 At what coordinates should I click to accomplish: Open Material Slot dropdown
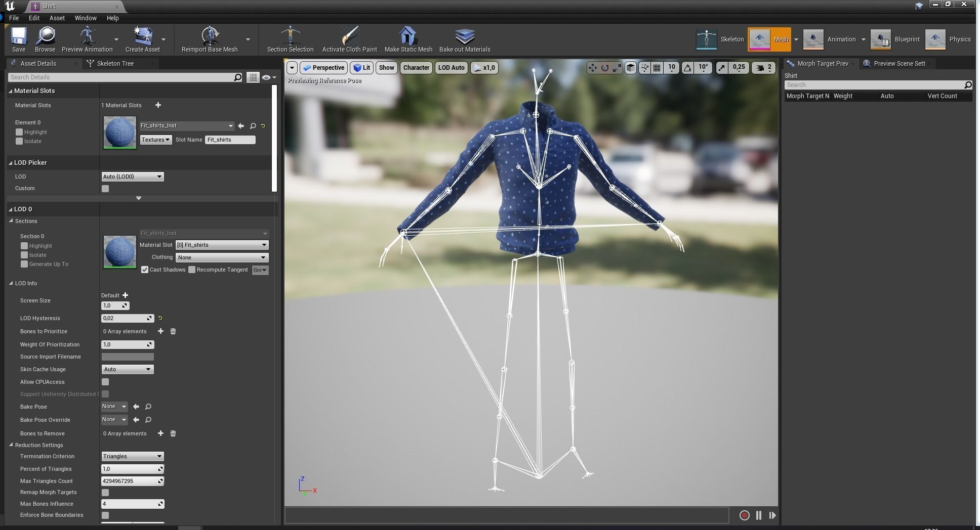pyautogui.click(x=222, y=245)
